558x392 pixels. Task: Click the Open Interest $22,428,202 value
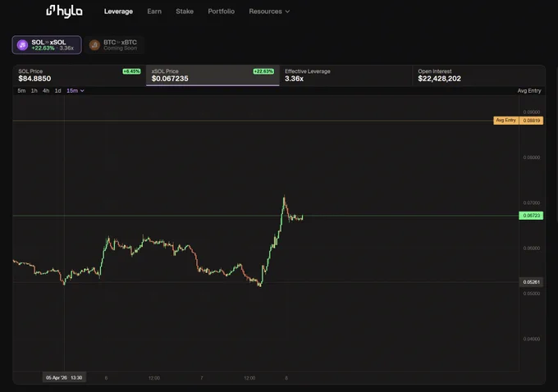click(x=439, y=79)
